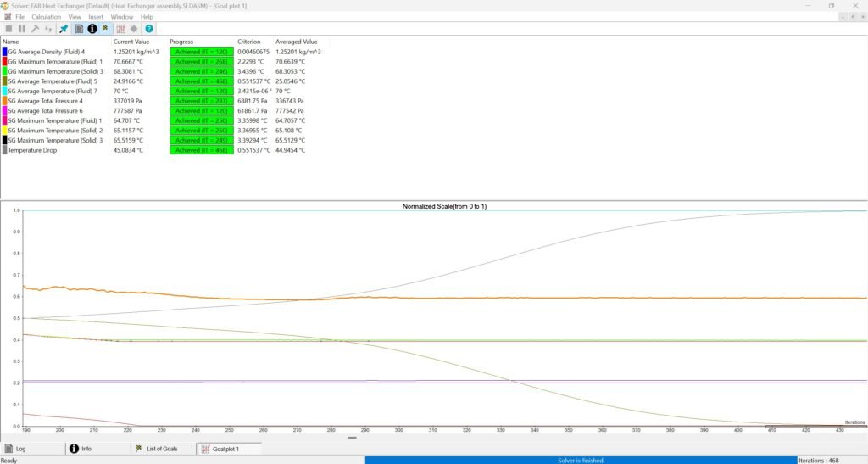This screenshot has height=464, width=868.
Task: Switch to the List of Goals tab
Action: pos(159,448)
